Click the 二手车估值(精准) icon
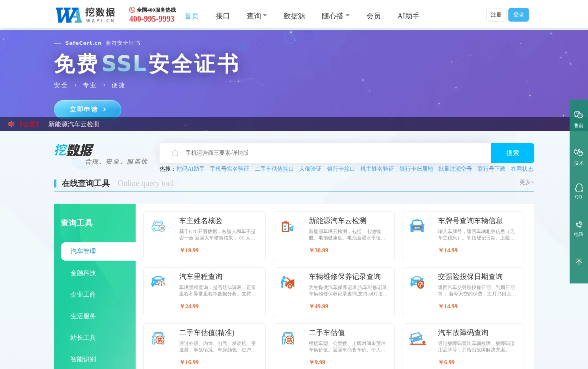 click(158, 338)
